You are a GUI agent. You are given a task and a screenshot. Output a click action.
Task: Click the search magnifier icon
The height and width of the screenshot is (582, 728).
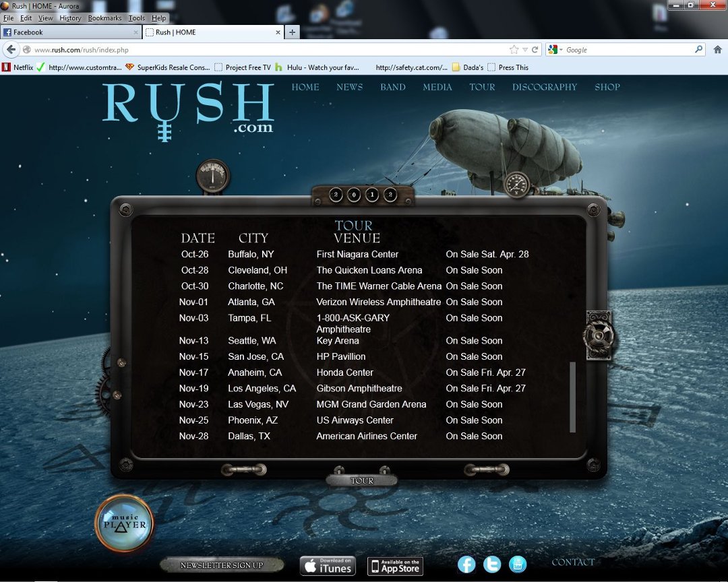[698, 49]
